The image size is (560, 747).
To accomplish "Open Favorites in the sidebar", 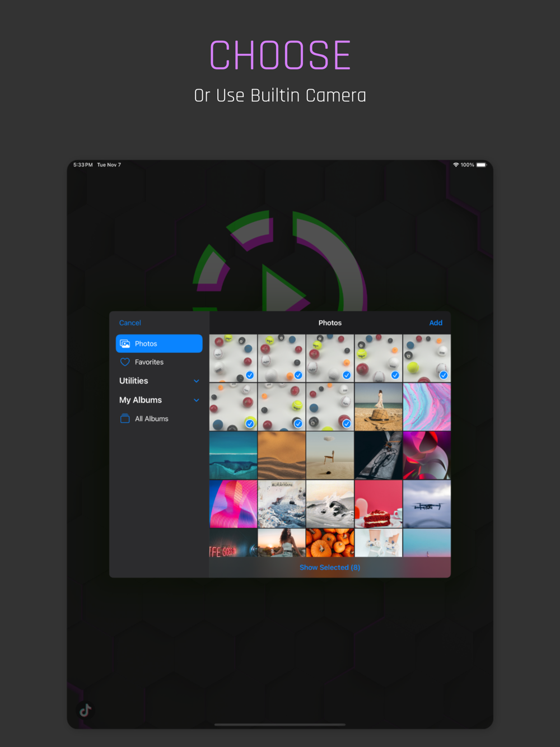I will [x=159, y=362].
